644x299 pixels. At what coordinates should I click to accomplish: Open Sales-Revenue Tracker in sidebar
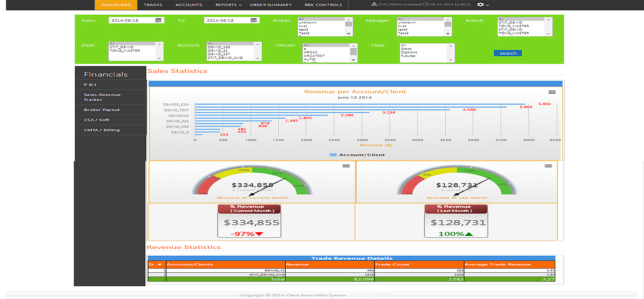(110, 97)
